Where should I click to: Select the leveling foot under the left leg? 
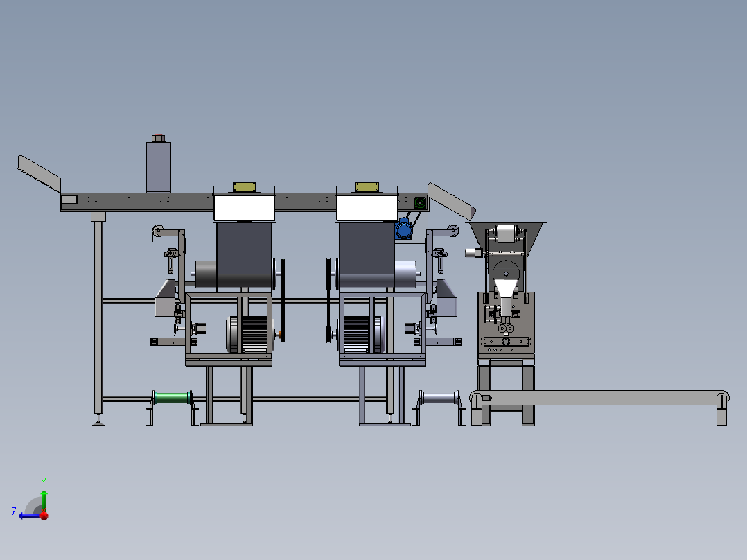pyautogui.click(x=98, y=421)
